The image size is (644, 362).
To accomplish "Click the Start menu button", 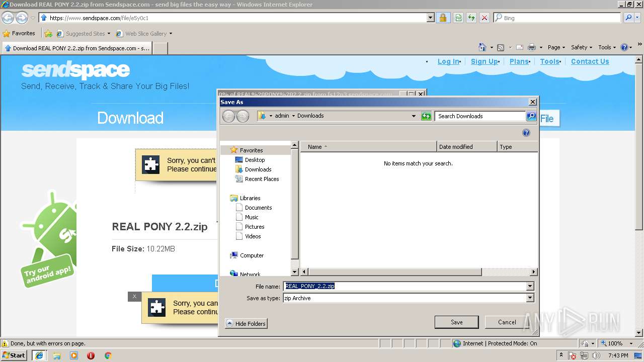I will click(14, 355).
